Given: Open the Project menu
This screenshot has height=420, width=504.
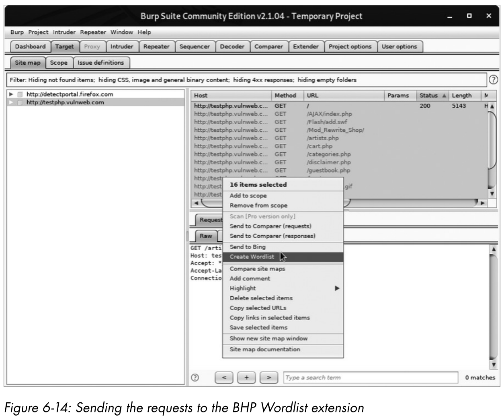Looking at the screenshot, I should 38,32.
